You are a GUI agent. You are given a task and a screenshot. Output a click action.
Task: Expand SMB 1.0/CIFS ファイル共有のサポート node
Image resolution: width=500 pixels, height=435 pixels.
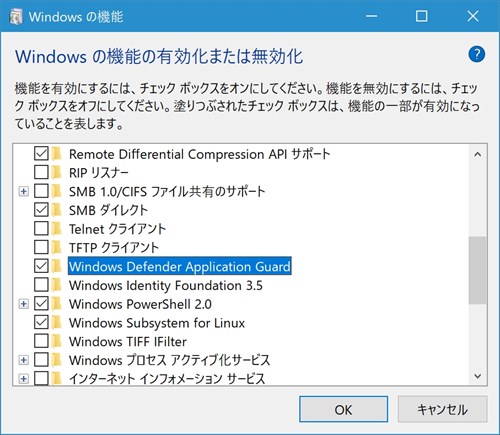tap(23, 191)
